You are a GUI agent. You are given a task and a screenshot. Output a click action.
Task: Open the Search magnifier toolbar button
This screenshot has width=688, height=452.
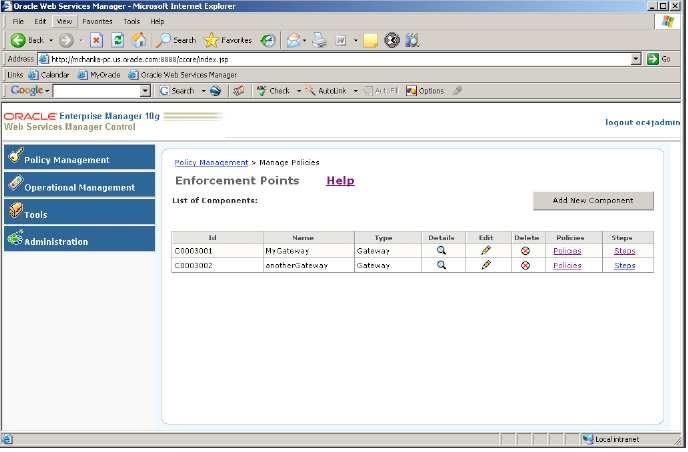coord(176,40)
